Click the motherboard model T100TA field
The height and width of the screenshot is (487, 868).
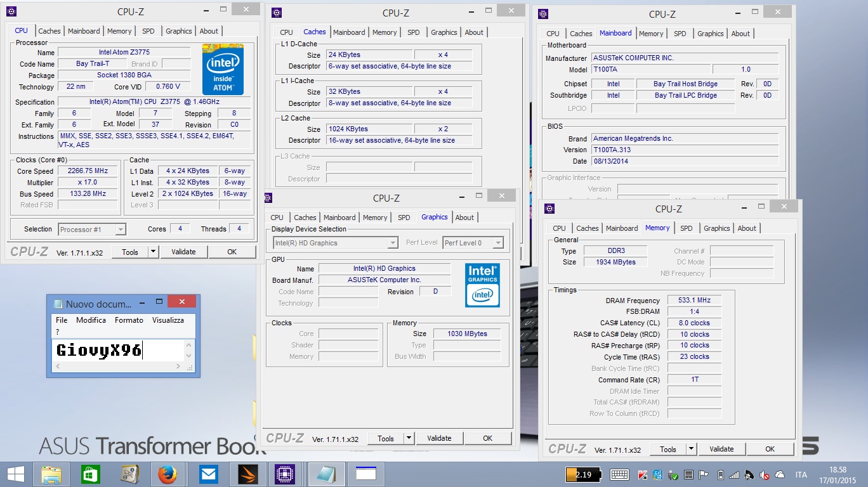coord(651,69)
